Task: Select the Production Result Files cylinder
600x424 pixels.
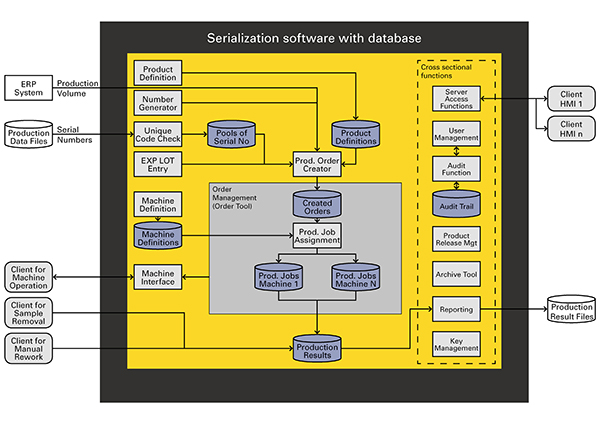Action: pos(572,309)
